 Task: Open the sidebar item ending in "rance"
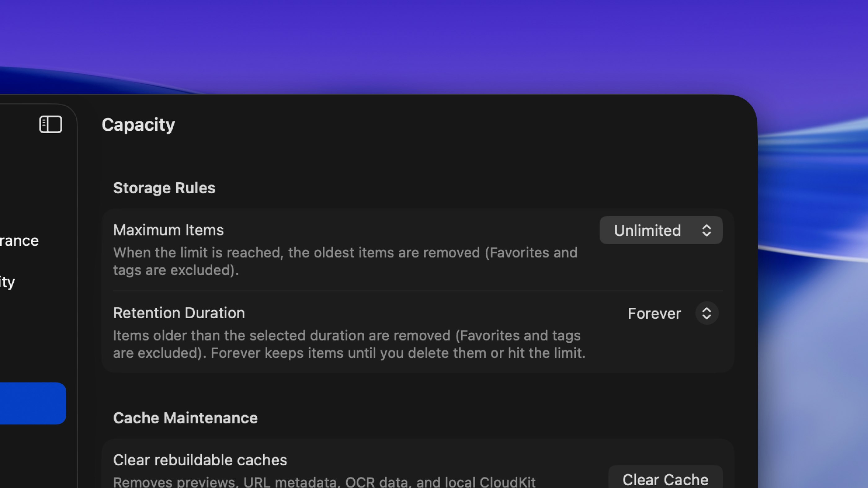point(19,240)
